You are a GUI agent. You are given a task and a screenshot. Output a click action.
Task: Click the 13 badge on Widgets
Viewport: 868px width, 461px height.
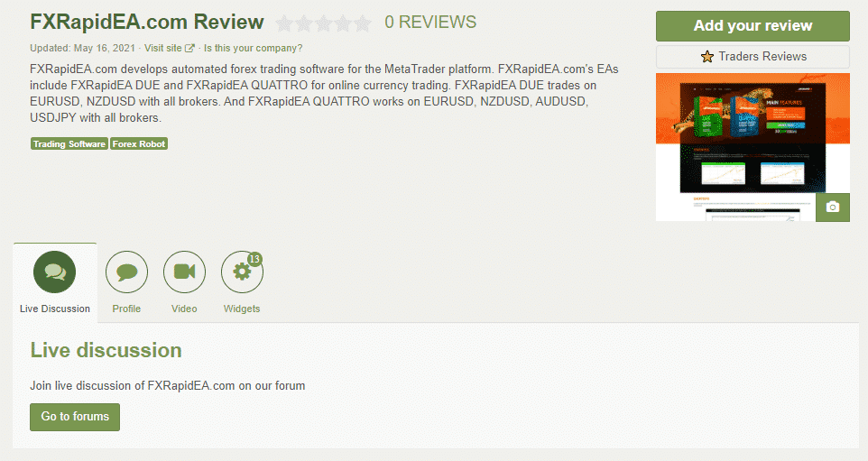(254, 258)
